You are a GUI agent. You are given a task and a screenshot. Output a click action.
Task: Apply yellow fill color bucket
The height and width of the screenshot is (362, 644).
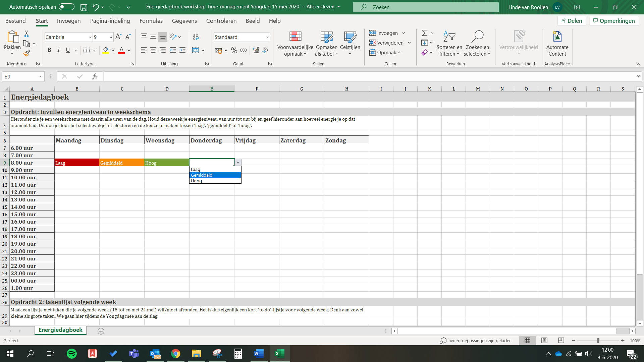click(106, 50)
